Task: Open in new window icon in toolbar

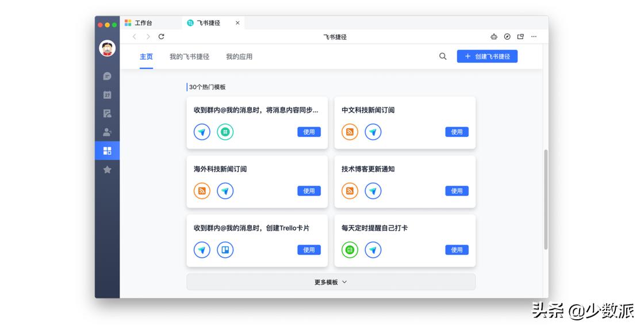Action: (x=520, y=37)
